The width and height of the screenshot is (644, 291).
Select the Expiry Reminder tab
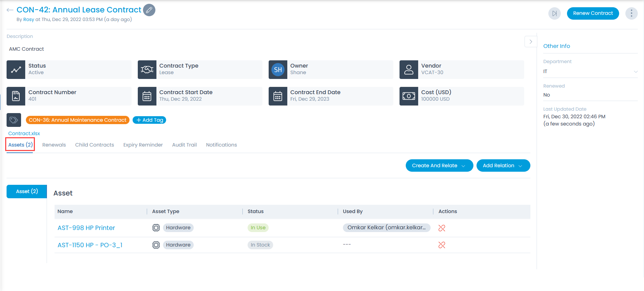coord(143,145)
